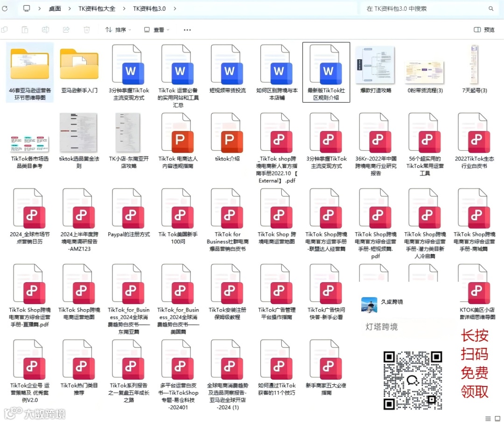Select PDF KTOK美区小店营详细思维导图

click(x=477, y=291)
